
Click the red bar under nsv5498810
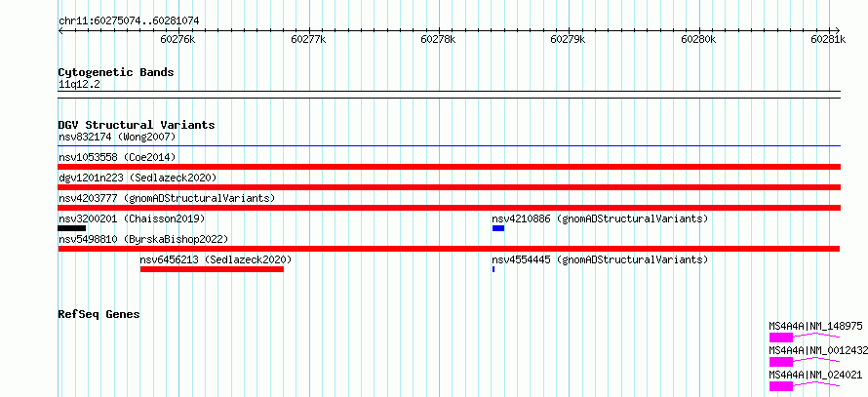(x=449, y=249)
